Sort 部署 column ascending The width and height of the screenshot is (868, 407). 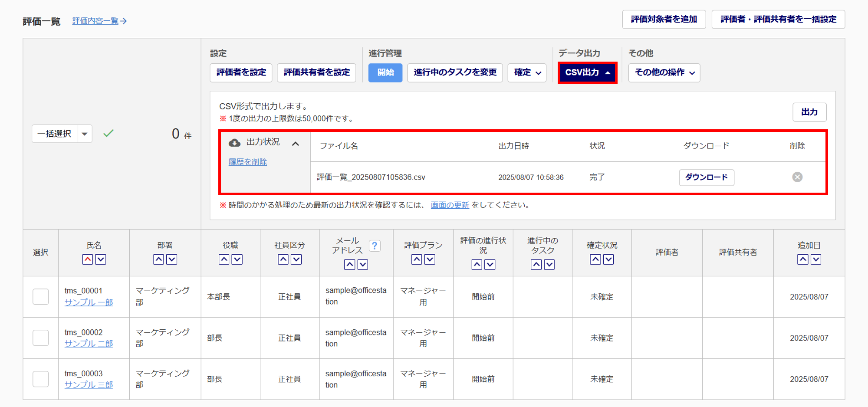159,259
